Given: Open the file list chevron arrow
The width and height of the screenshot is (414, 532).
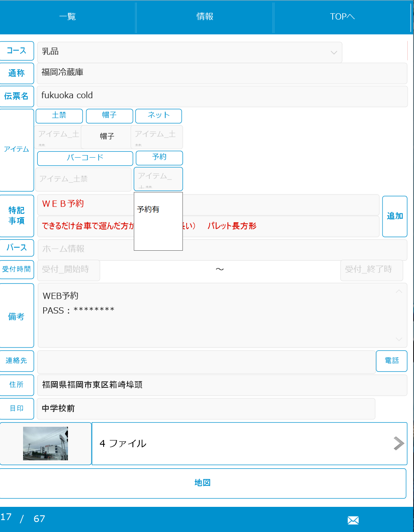Looking at the screenshot, I should (398, 443).
